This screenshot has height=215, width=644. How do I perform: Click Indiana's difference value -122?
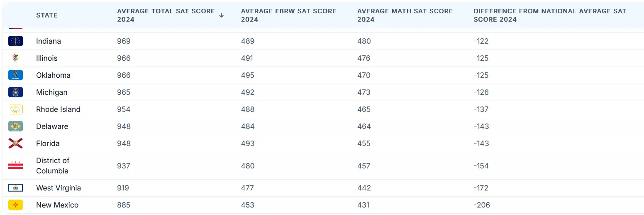481,41
